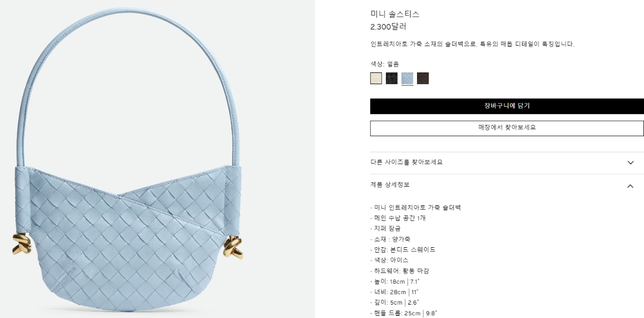Select the black color swatch
Screen dimensions: 644x318
[x=392, y=78]
